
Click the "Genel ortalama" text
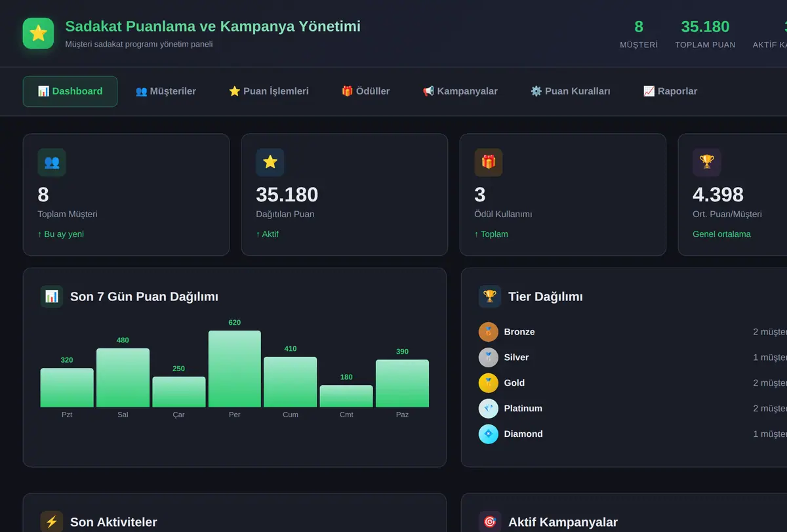click(x=722, y=234)
